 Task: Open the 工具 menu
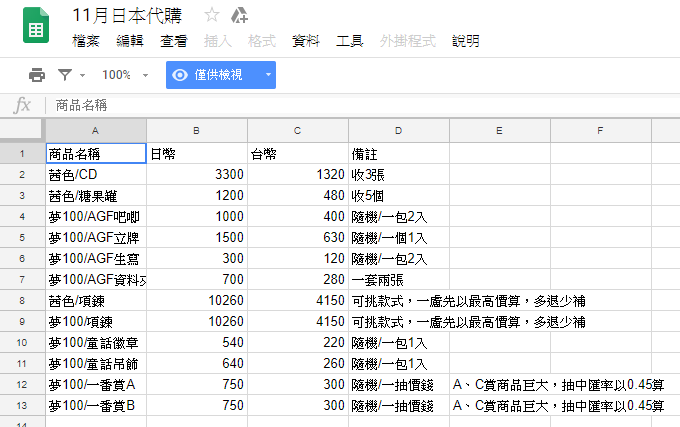[349, 41]
